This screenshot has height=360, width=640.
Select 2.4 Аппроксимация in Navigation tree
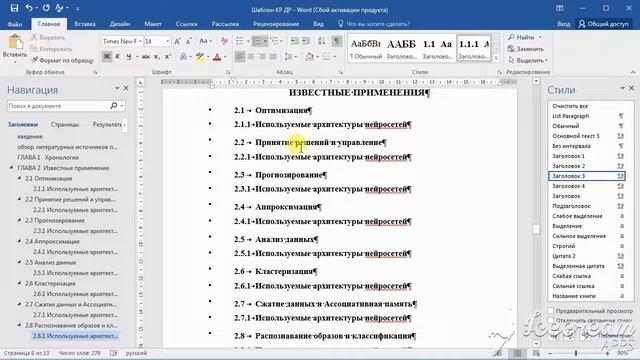pyautogui.click(x=52, y=241)
